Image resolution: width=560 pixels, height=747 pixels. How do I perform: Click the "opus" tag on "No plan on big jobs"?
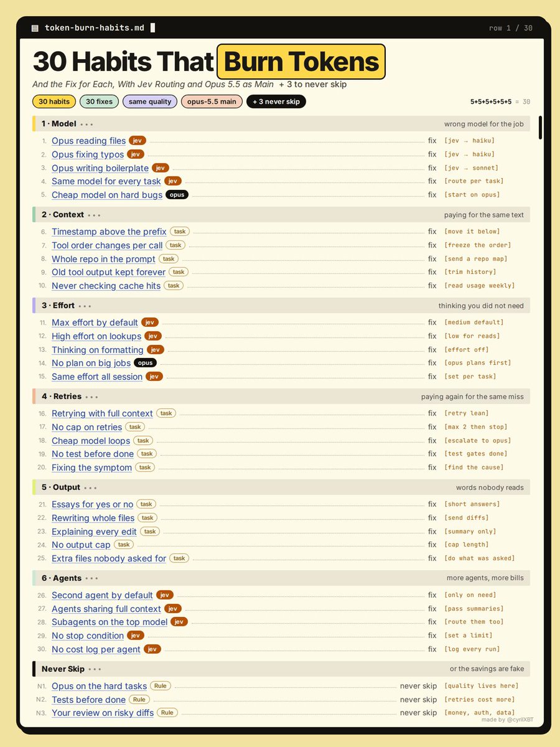(x=146, y=362)
